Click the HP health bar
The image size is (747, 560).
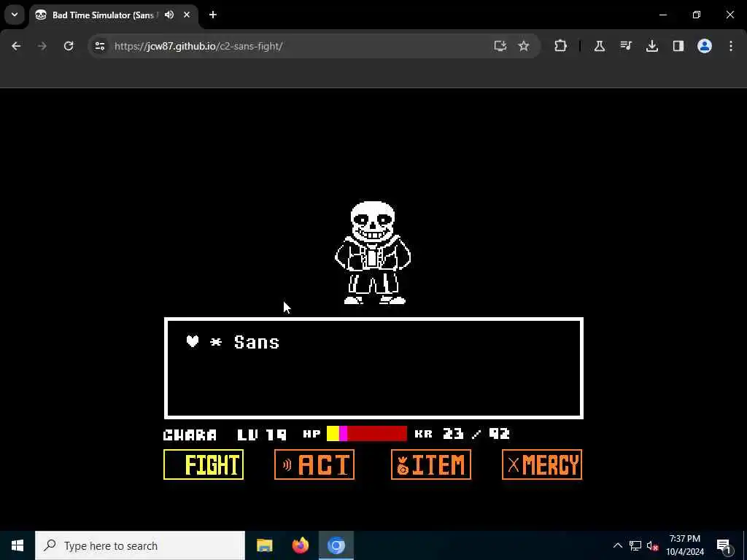point(367,433)
